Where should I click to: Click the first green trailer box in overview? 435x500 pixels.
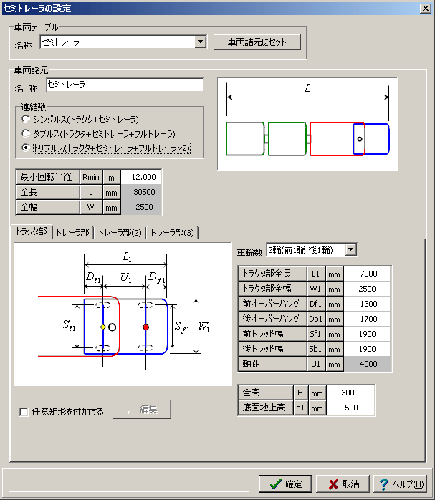pos(245,139)
